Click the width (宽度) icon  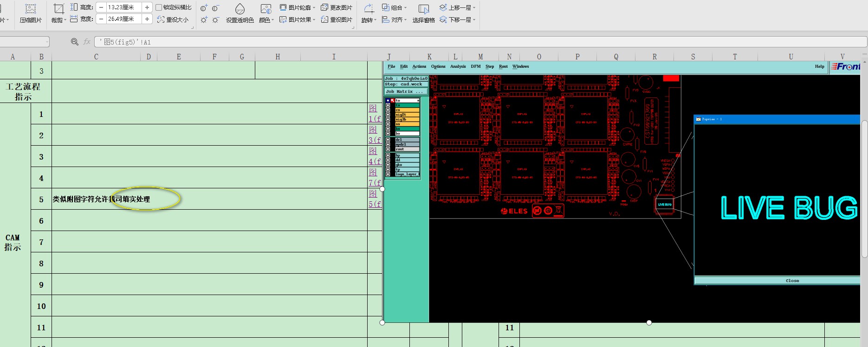point(74,19)
